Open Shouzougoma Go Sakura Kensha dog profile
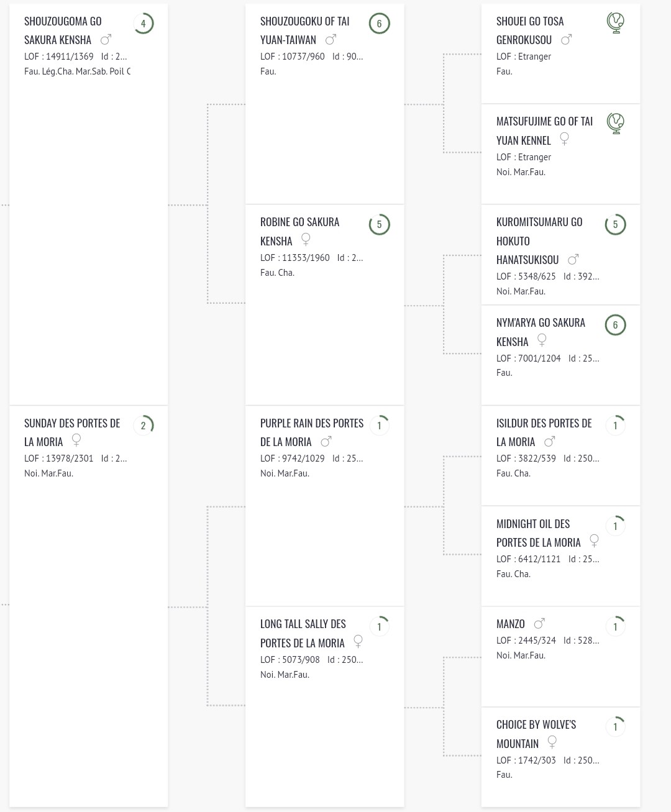Viewport: 671px width, 812px height. (63, 30)
